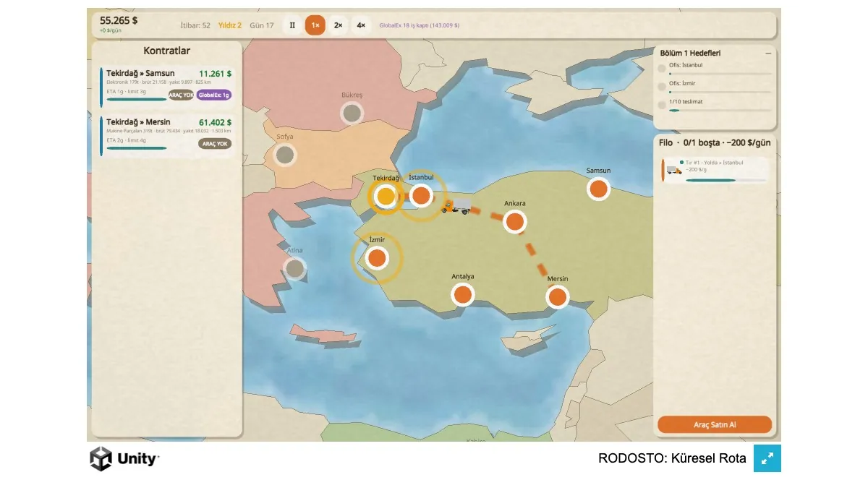Viewport: 868px width, 480px height.
Task: Click the purple GlobalEx: 1g badge
Action: click(x=213, y=95)
